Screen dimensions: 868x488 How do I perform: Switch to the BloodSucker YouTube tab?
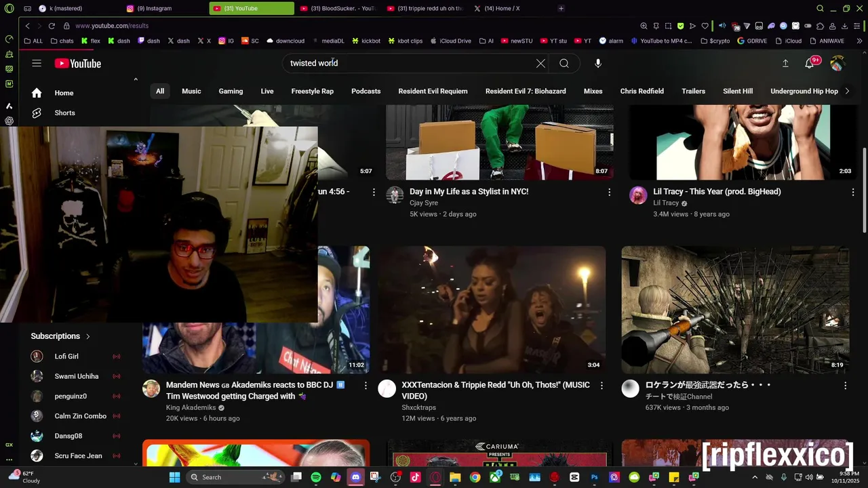point(338,8)
